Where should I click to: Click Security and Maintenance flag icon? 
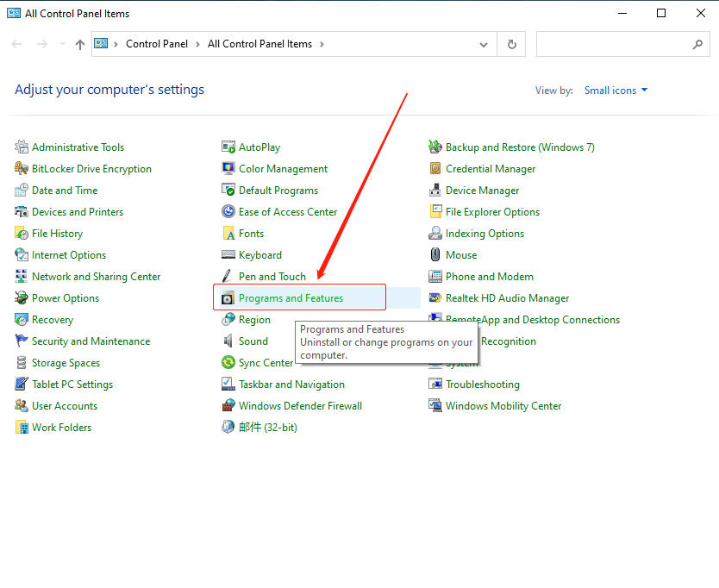(x=21, y=341)
